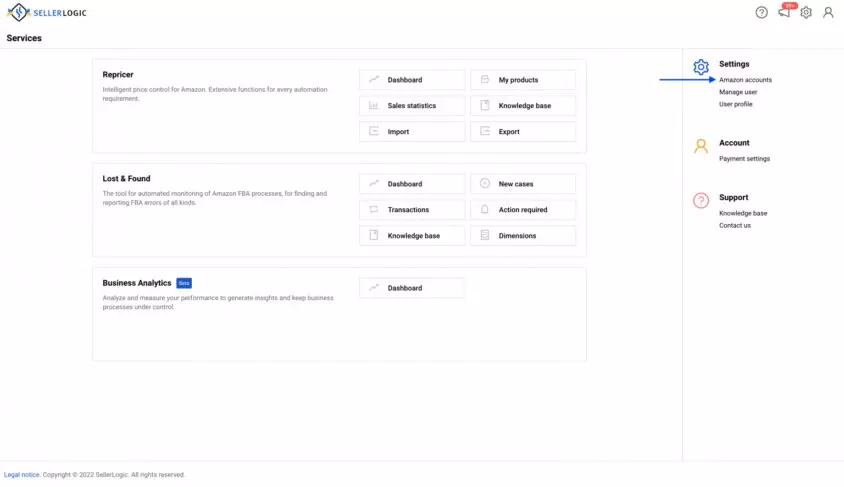
Task: Open announcements megaphone icon with red badge
Action: (786, 11)
